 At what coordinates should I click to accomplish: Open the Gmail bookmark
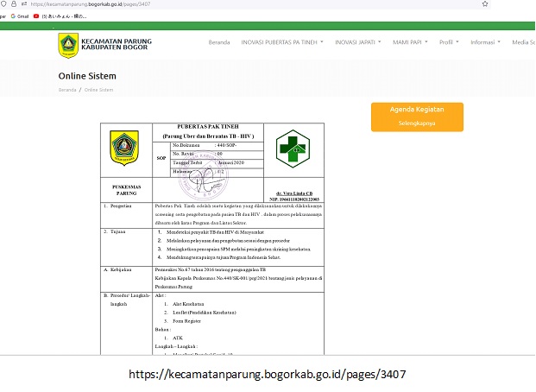19,16
